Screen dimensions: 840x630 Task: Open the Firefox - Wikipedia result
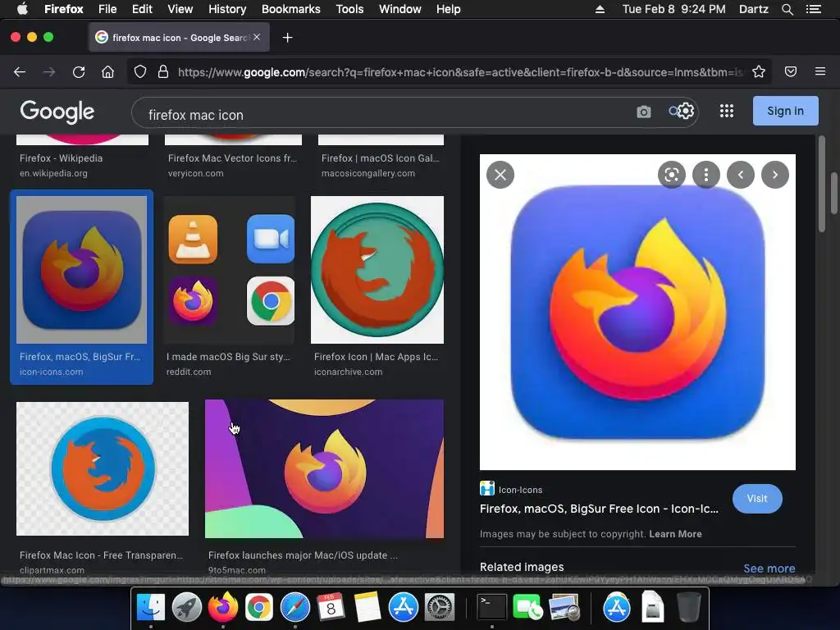pos(61,158)
